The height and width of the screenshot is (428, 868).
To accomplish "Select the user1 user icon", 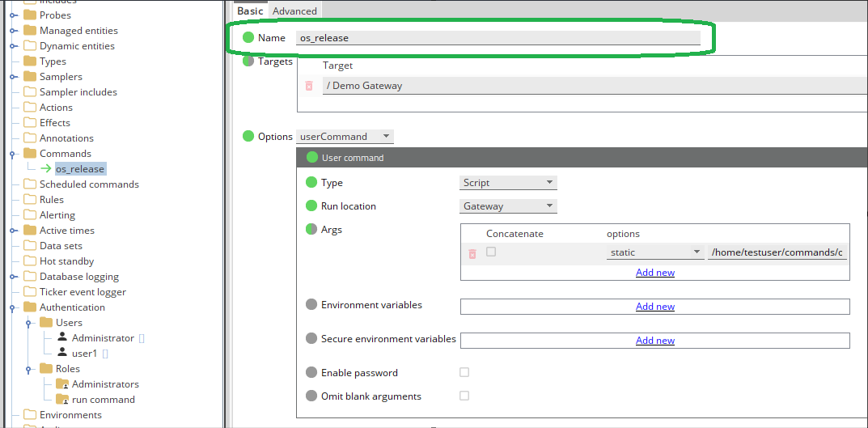I will point(62,354).
